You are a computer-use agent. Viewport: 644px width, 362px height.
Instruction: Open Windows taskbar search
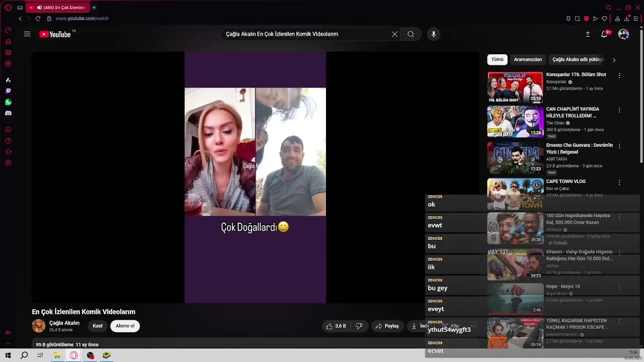pos(24,355)
